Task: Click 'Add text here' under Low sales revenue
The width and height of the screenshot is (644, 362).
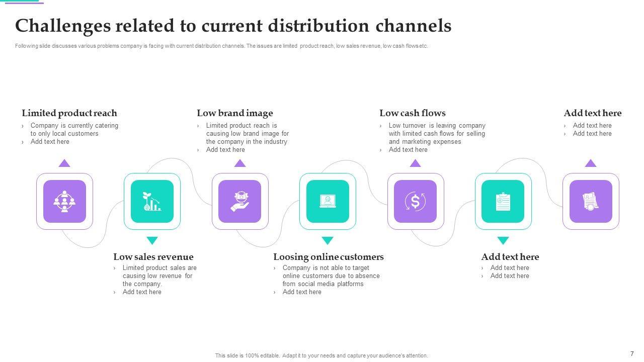Action: tap(142, 292)
